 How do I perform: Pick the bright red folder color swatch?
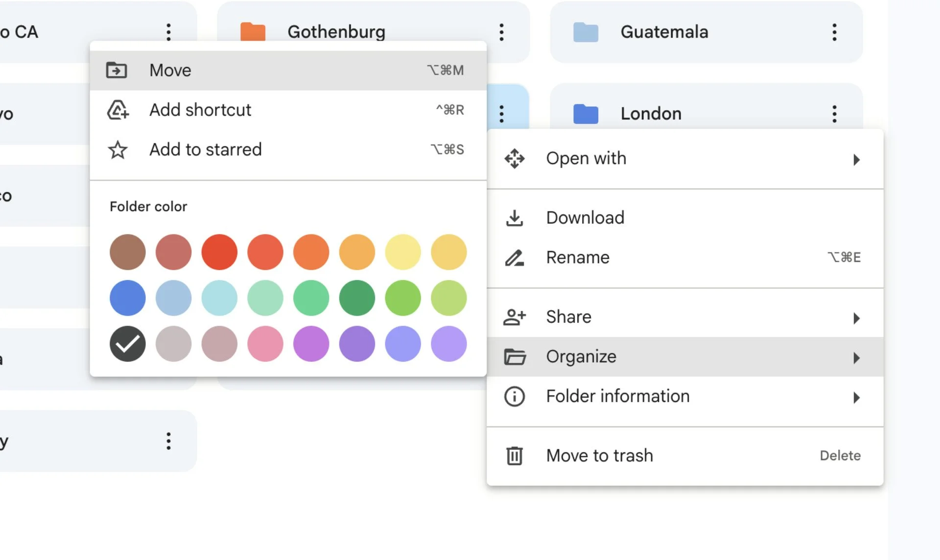click(219, 252)
